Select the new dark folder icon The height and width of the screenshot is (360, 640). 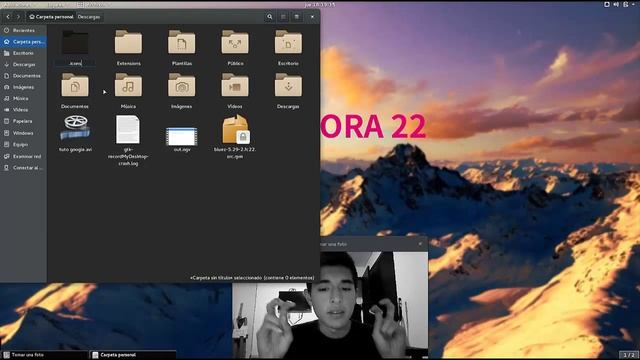(75, 42)
